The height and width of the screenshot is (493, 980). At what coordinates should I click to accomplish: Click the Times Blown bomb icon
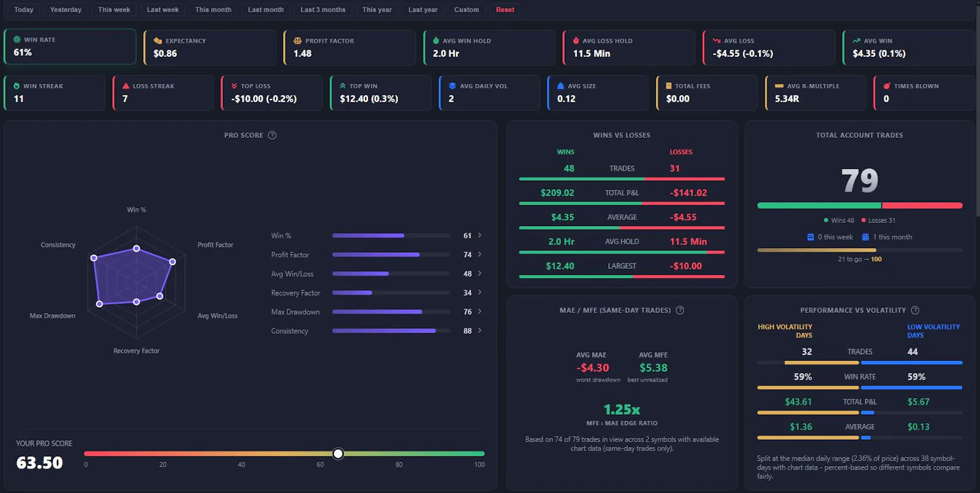tap(886, 86)
